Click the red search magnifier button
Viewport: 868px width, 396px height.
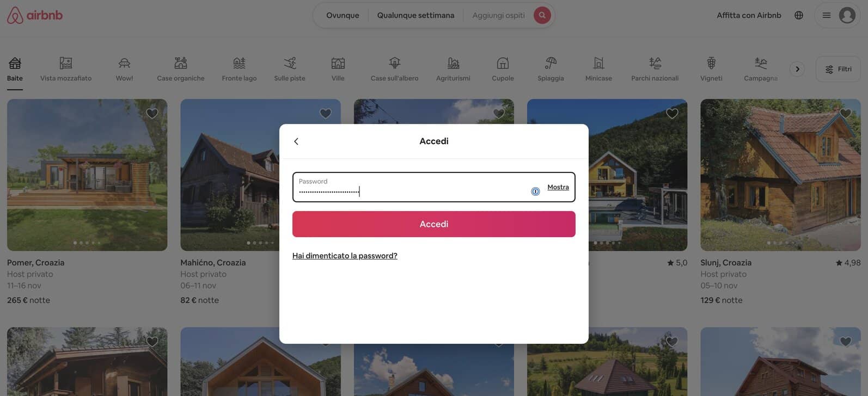click(x=542, y=15)
